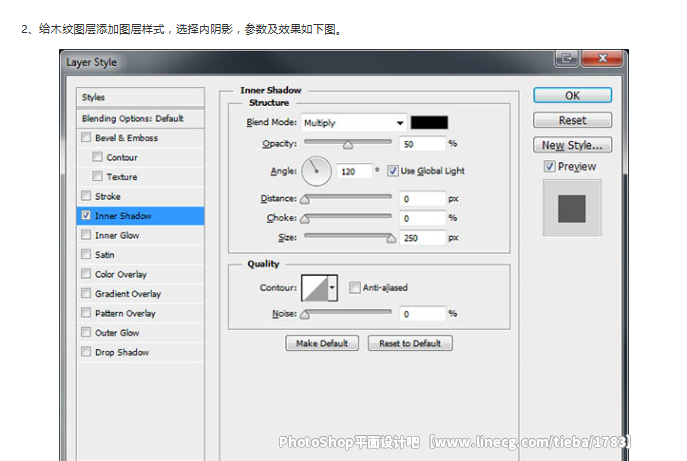Click the Size field showing 250
The image size is (687, 461).
click(422, 238)
